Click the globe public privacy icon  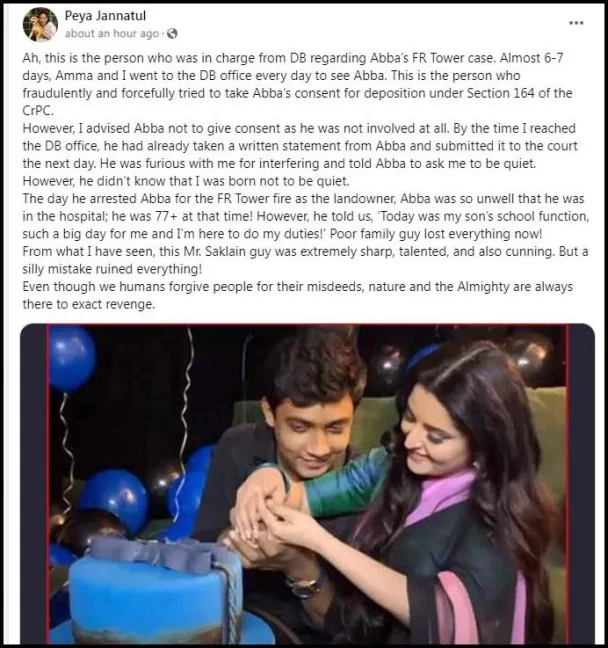[x=172, y=33]
